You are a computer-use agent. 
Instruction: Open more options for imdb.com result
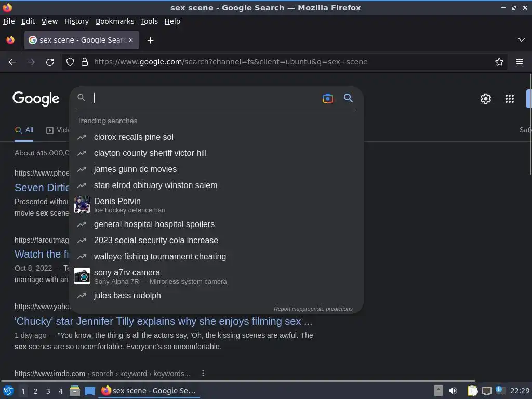203,373
